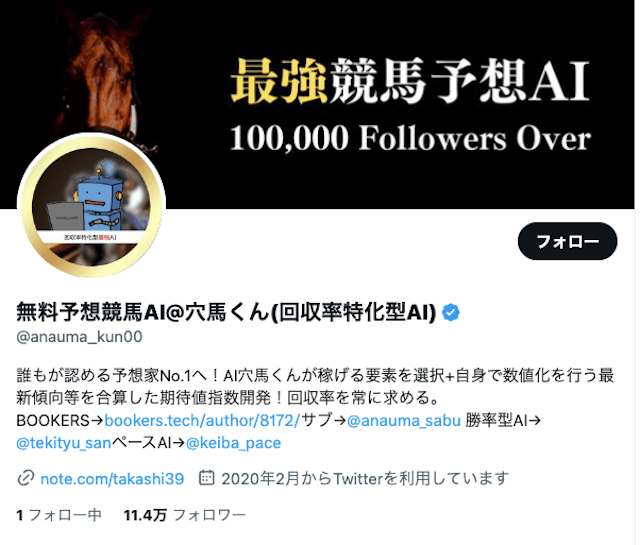The height and width of the screenshot is (545, 640).
Task: Follow the @keiba_pace mention link
Action: click(233, 443)
